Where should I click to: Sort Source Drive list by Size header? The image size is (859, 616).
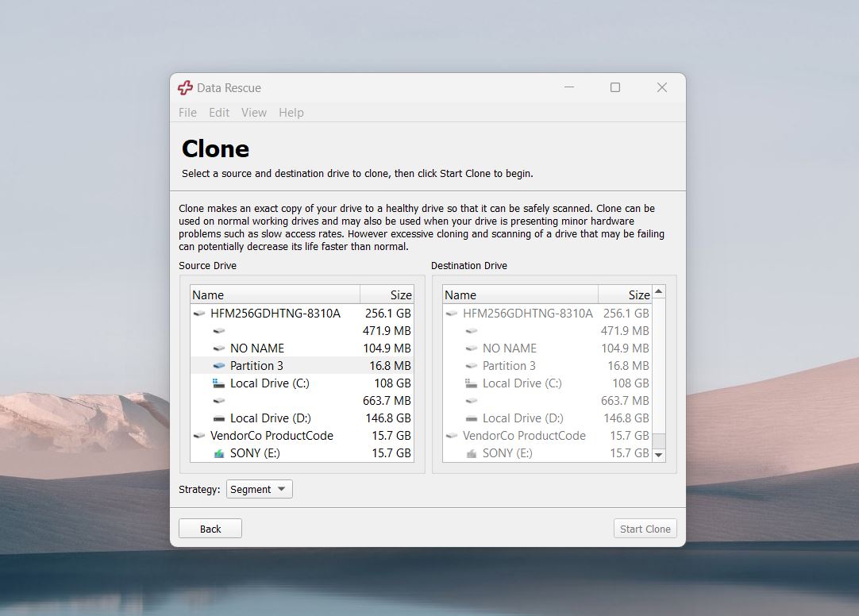(387, 295)
